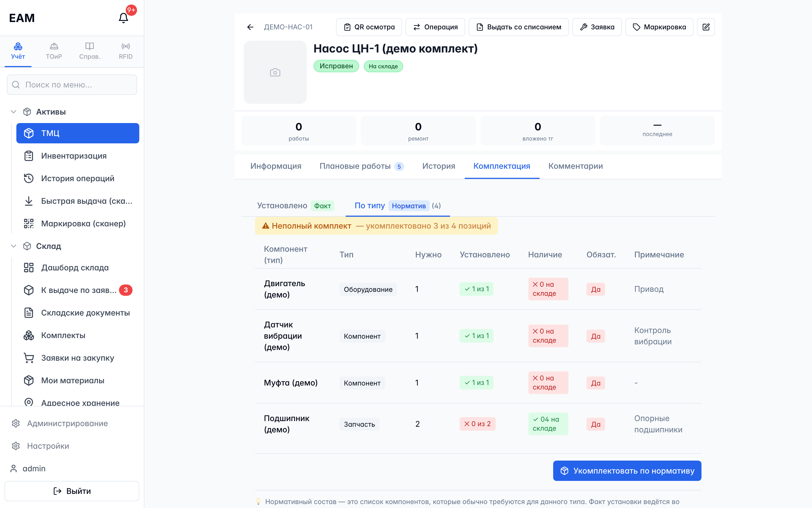Click Складские документы file icon

[29, 313]
